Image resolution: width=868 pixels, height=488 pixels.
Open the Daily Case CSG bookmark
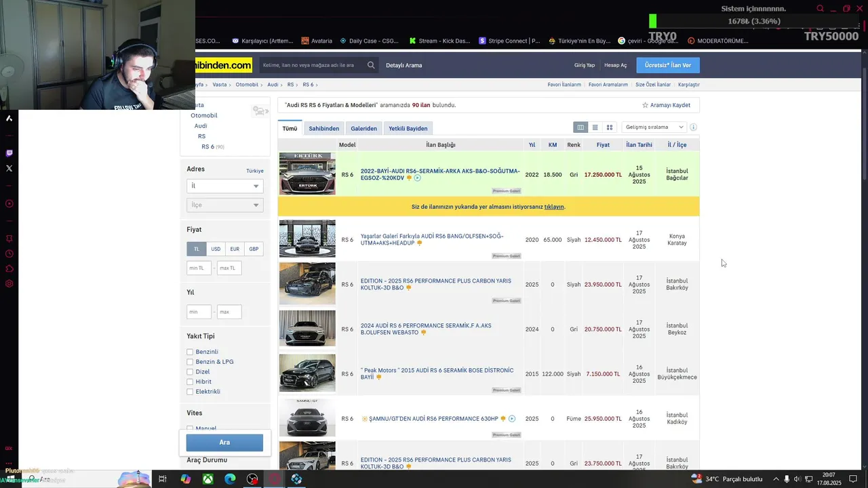coord(369,41)
